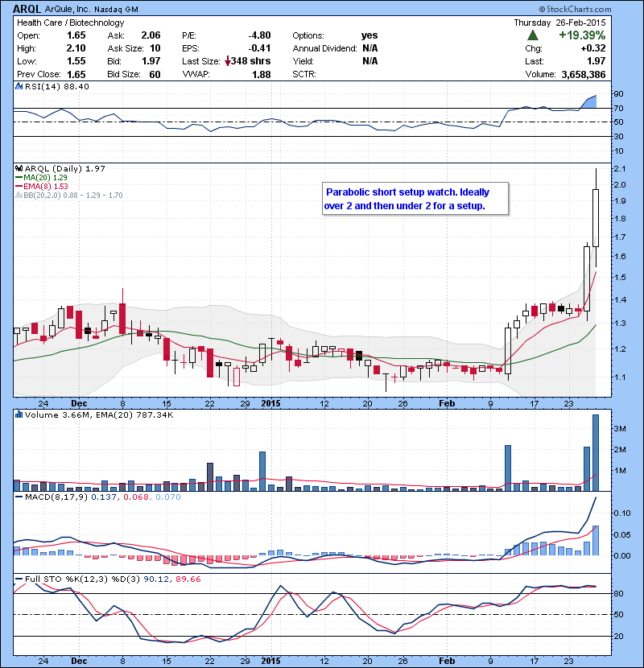Click the green up arrow beside +19.39%
644x668 pixels.
533,36
